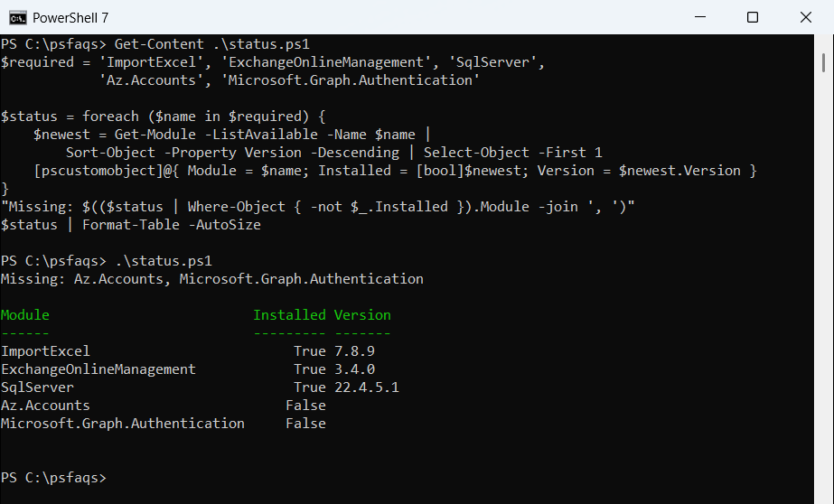Viewport: 834px width, 504px height.
Task: Click the 'PowerShell 7' window title text
Action: coord(70,18)
